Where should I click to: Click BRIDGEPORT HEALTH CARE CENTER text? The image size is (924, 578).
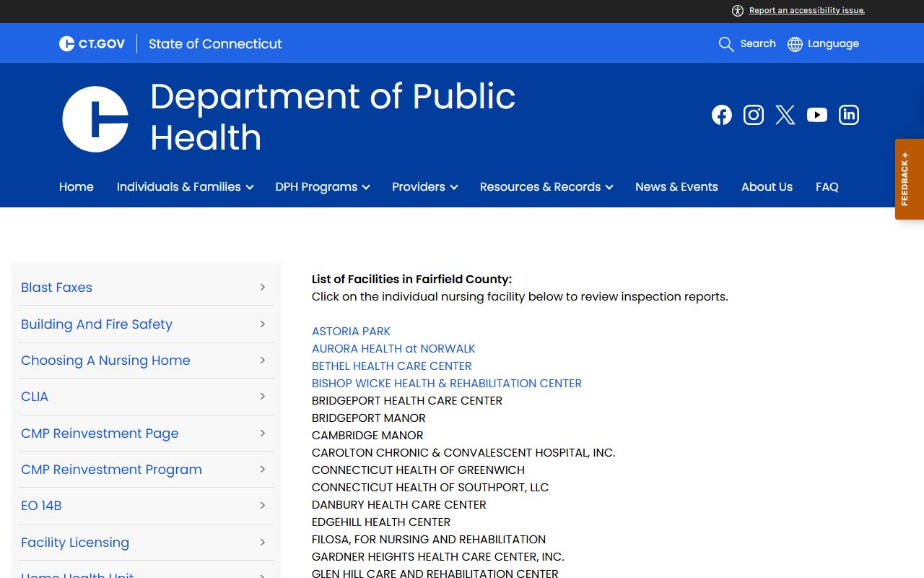point(407,401)
